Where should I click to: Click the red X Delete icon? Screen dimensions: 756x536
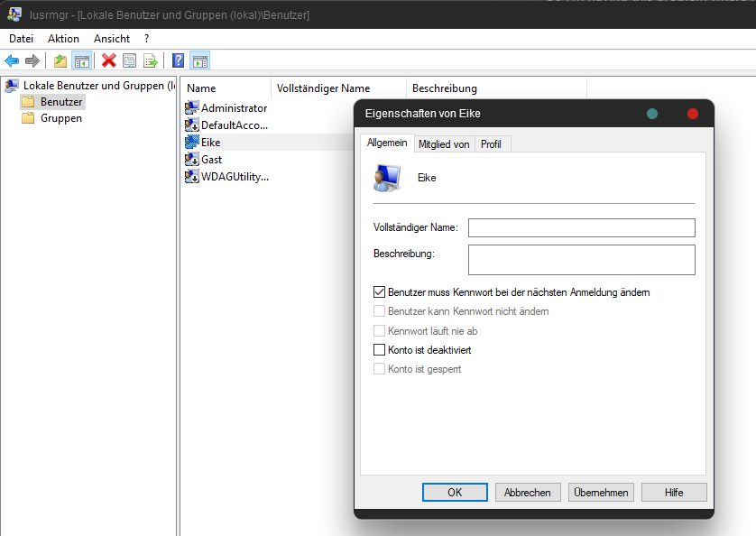click(x=109, y=60)
